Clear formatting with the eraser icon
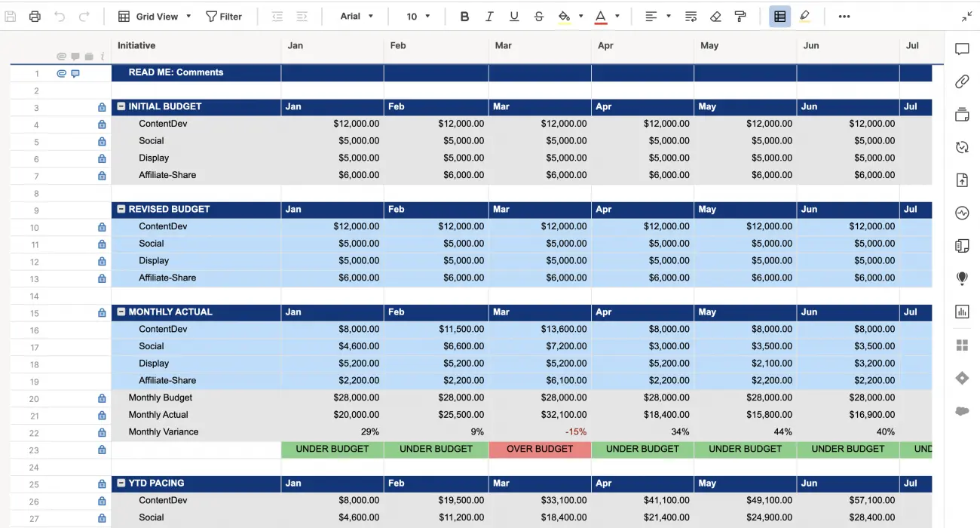980x528 pixels. (715, 16)
